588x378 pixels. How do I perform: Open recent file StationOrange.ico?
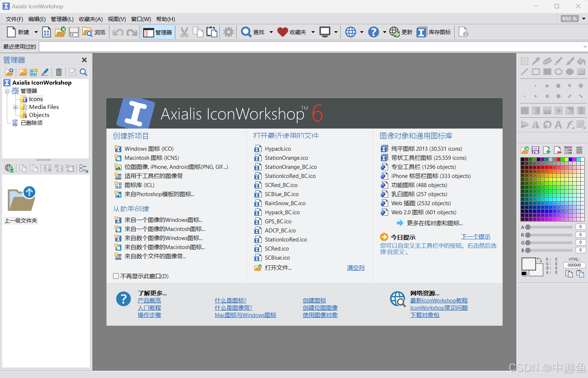[x=286, y=158]
